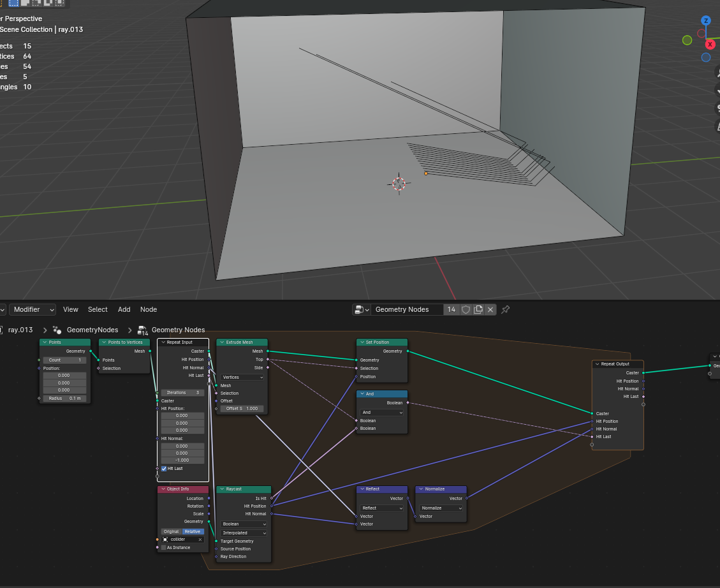720x588 pixels.
Task: Click the Count field in Points node
Action: pyautogui.click(x=64, y=360)
